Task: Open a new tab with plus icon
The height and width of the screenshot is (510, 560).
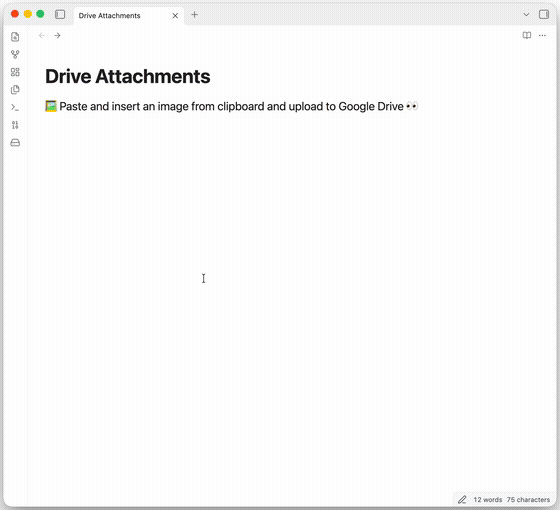Action: (x=194, y=15)
